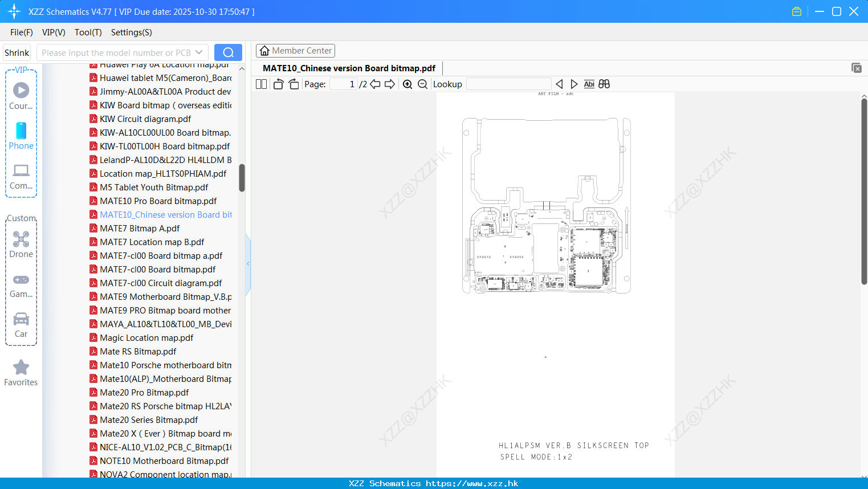Toggle Abi text match option
The width and height of the screenshot is (868, 489).
[589, 84]
